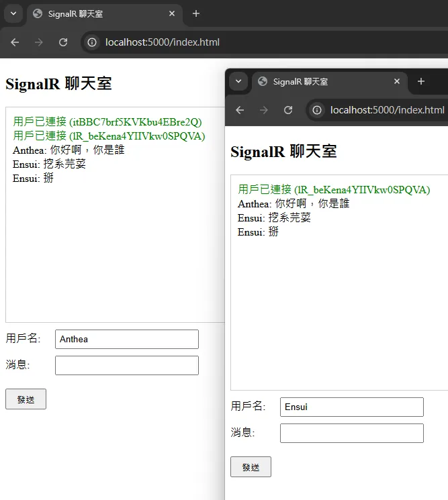Open tab search chevron in front browser window
Viewport: 448px width, 500px height.
(x=238, y=81)
